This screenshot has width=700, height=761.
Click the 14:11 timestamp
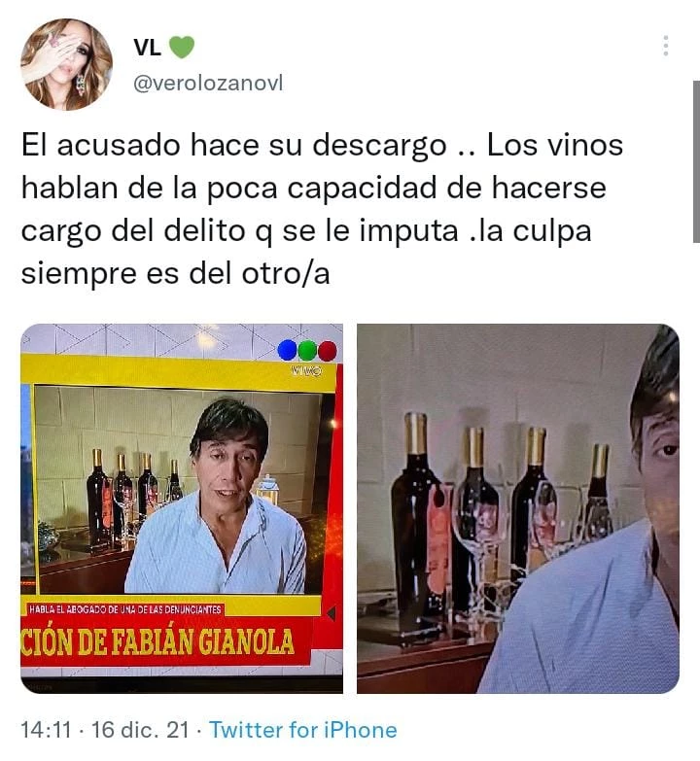pyautogui.click(x=46, y=730)
